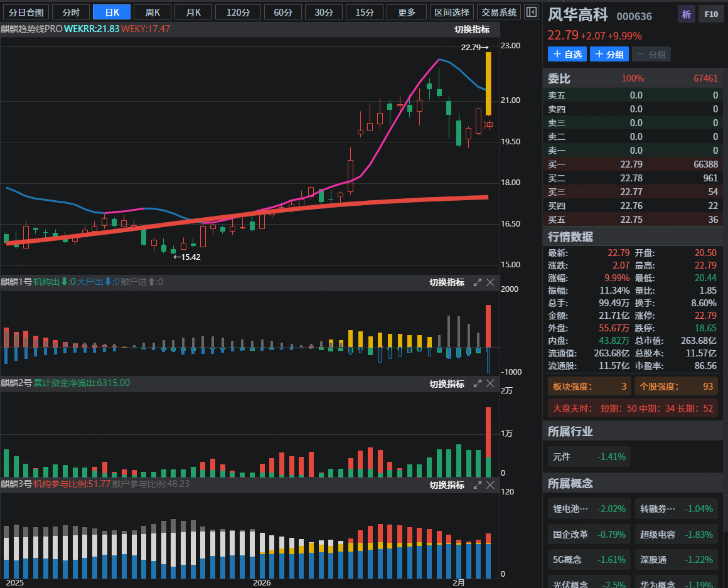The height and width of the screenshot is (588, 728).
Task: Open 切换指标 for the main trend chart
Action: pos(472,29)
